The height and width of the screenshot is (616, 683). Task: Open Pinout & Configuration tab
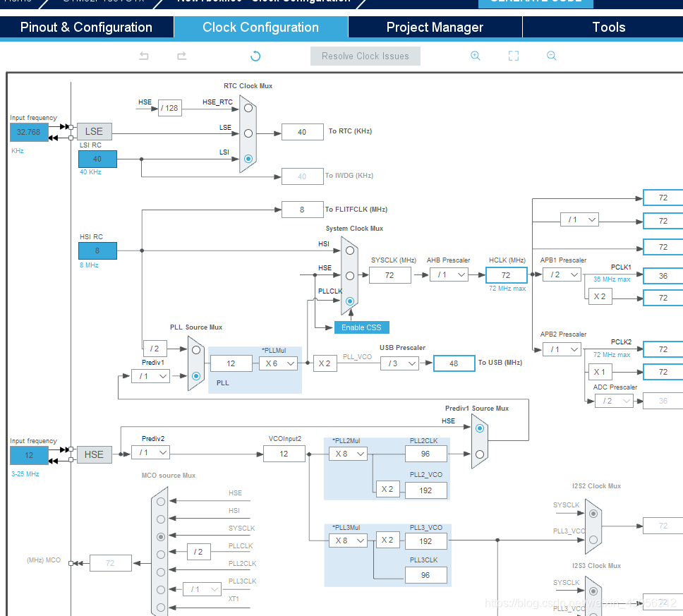[86, 27]
